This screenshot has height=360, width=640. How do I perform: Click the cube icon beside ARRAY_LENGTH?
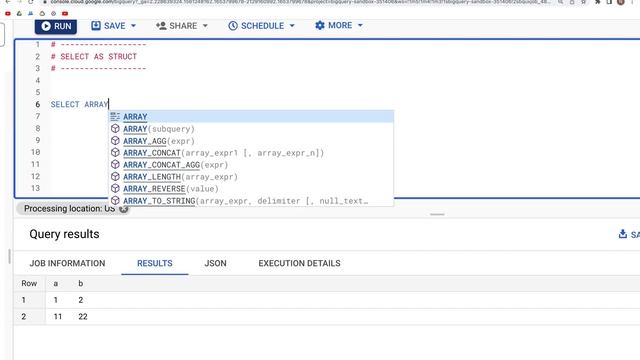tap(115, 176)
